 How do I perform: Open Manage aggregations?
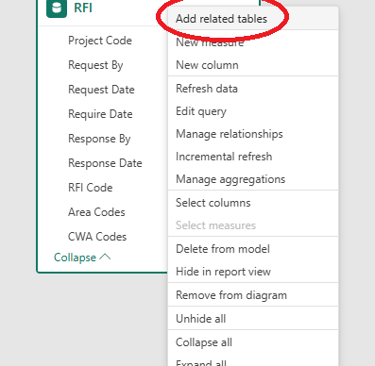pyautogui.click(x=230, y=179)
